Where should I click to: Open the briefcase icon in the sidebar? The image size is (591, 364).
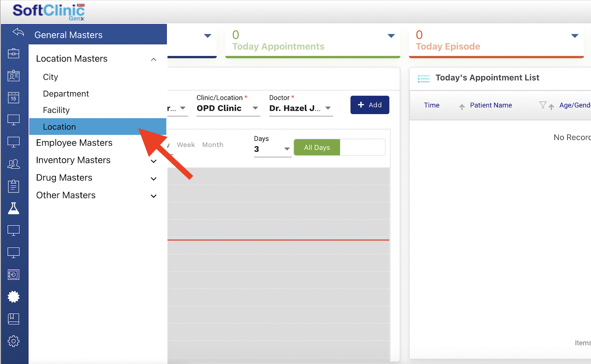tap(13, 54)
